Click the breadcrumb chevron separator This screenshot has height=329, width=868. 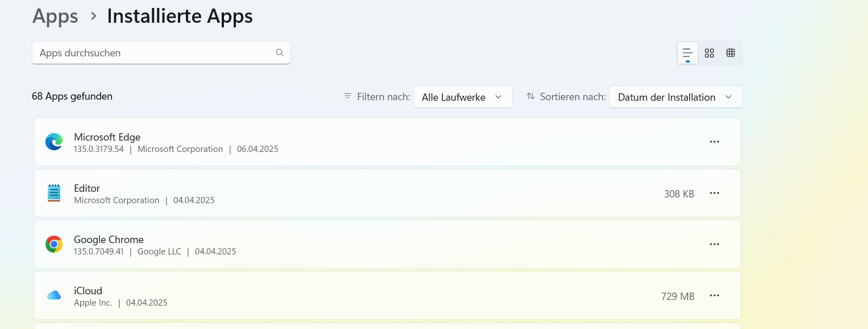[93, 17]
